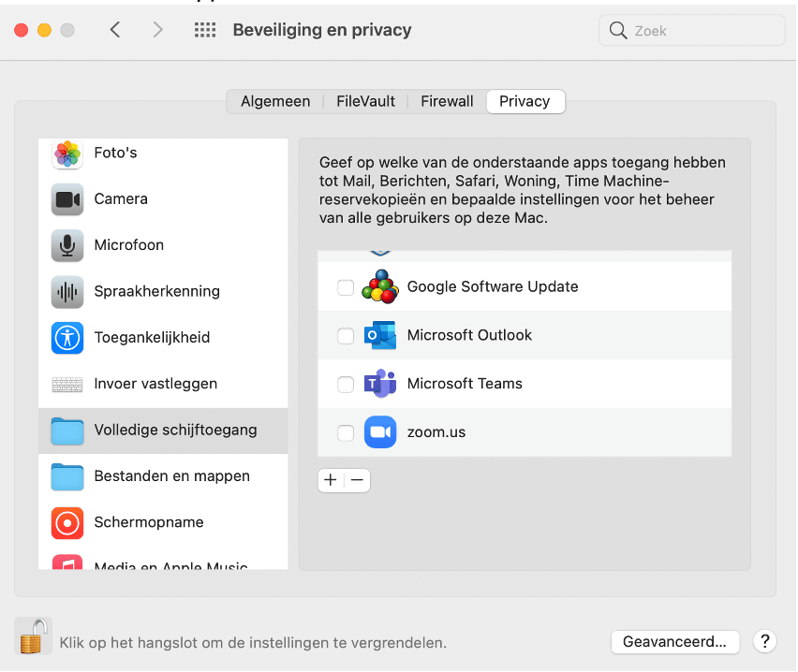Go back with the left chevron
Viewport: 798px width, 672px height.
coord(115,30)
